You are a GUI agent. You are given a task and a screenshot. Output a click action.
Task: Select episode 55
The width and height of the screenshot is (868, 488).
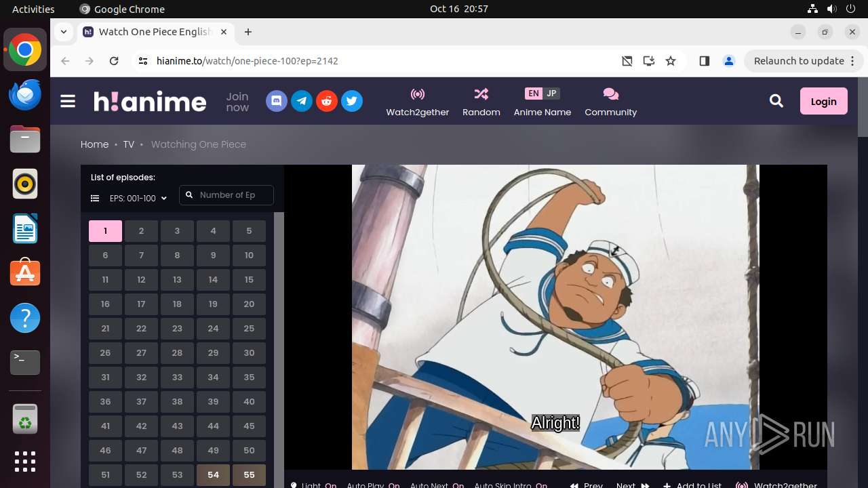coord(249,475)
